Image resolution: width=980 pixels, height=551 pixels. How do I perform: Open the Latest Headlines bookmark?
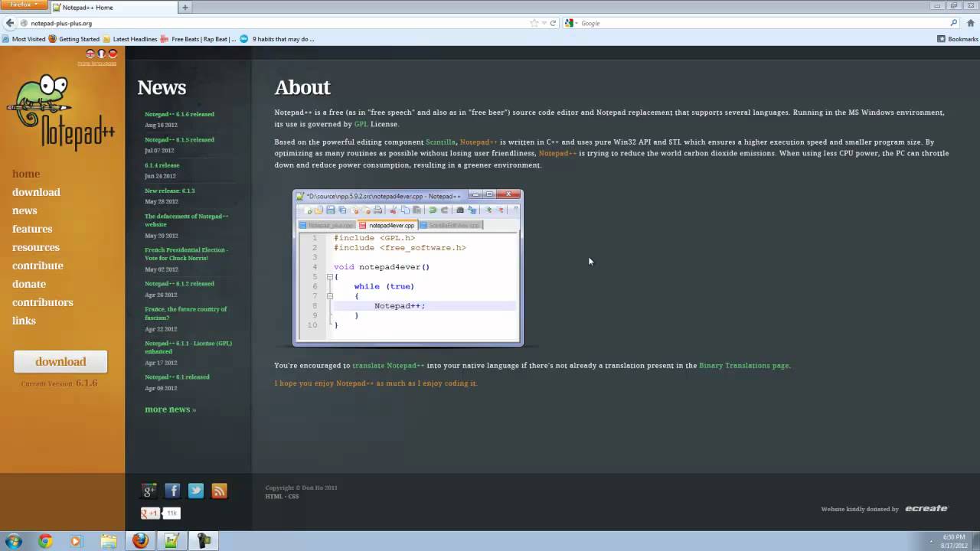130,39
